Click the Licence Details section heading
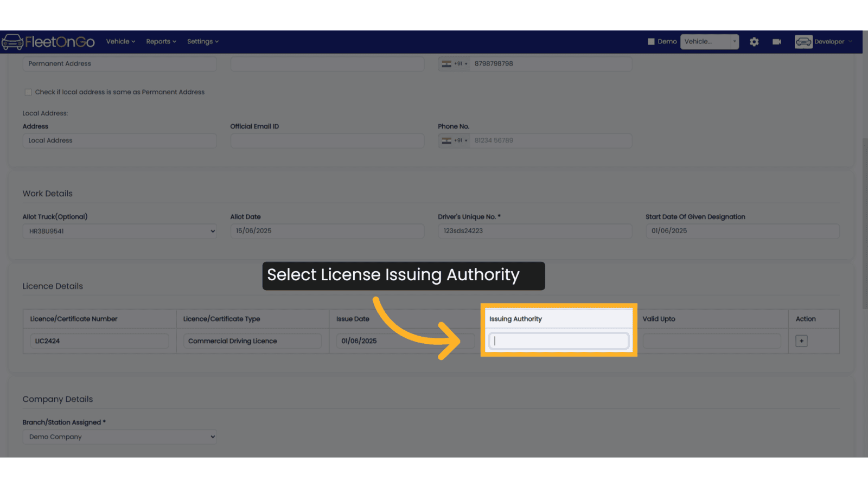The width and height of the screenshot is (868, 488). coord(53,286)
